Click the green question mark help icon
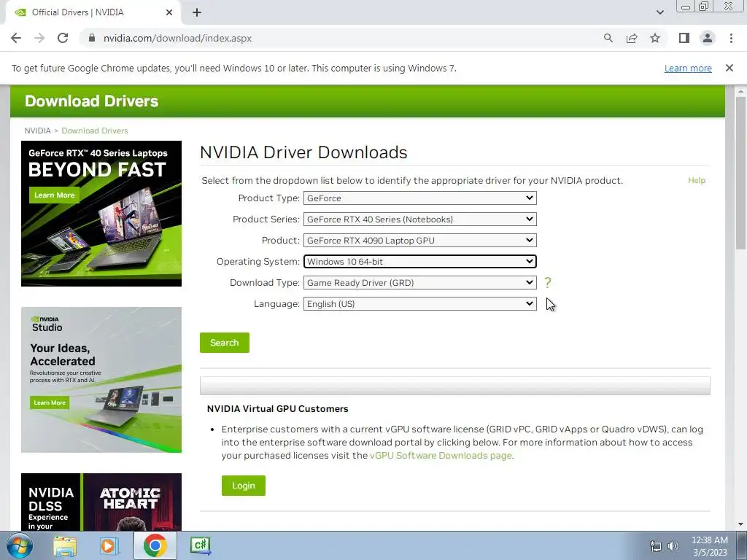The width and height of the screenshot is (747, 560). pos(547,282)
